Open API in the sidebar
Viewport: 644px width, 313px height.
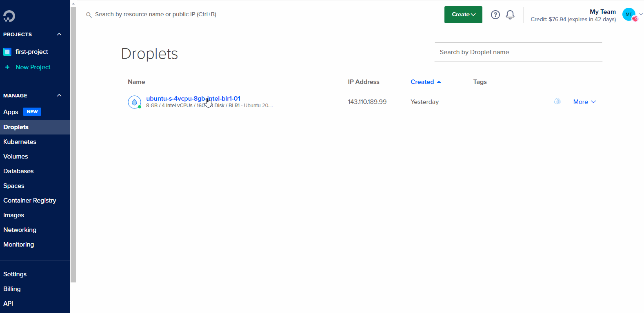[8, 304]
